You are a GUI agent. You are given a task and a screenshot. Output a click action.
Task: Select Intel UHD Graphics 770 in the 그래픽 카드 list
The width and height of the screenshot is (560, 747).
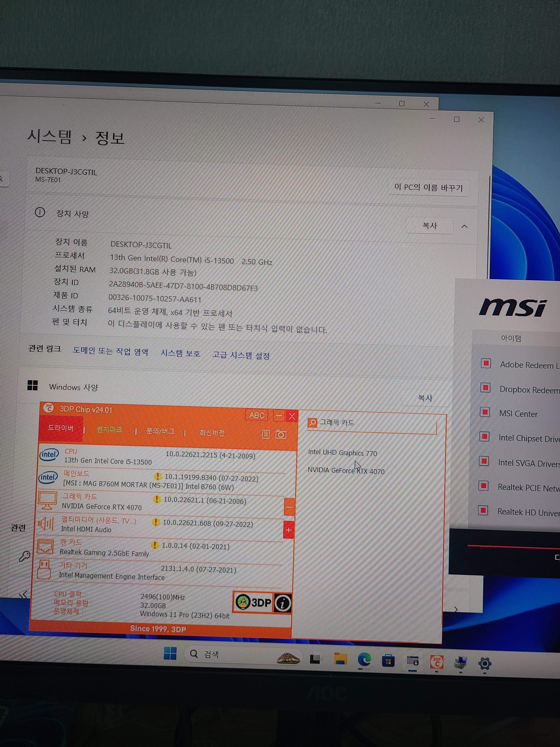(x=342, y=453)
